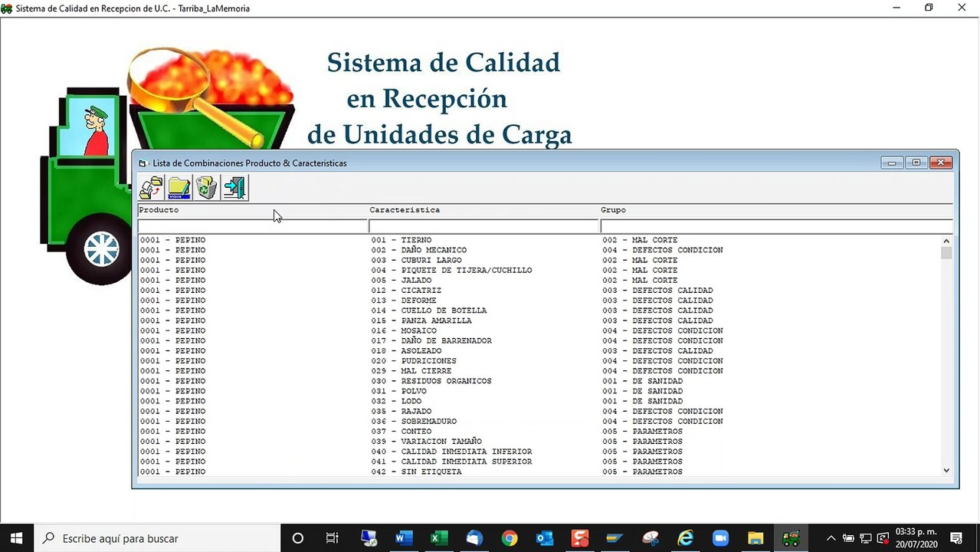Click the Producto filter input field
Image resolution: width=980 pixels, height=552 pixels.
pos(252,226)
